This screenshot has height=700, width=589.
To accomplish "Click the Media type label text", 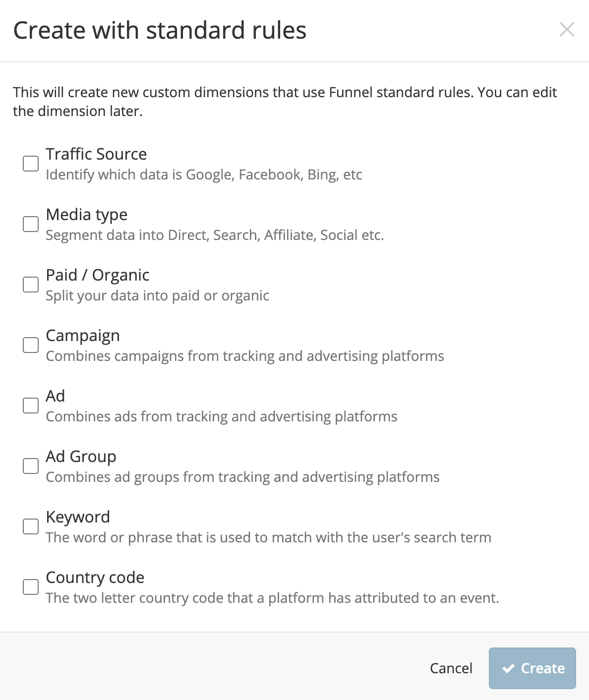I will (x=87, y=215).
